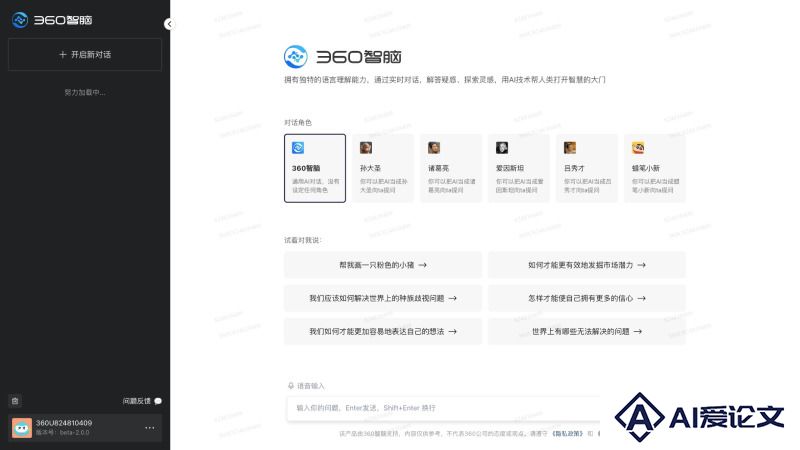This screenshot has height=450, width=800.
Task: Start a new chat with 开启新对话
Action: [85, 55]
